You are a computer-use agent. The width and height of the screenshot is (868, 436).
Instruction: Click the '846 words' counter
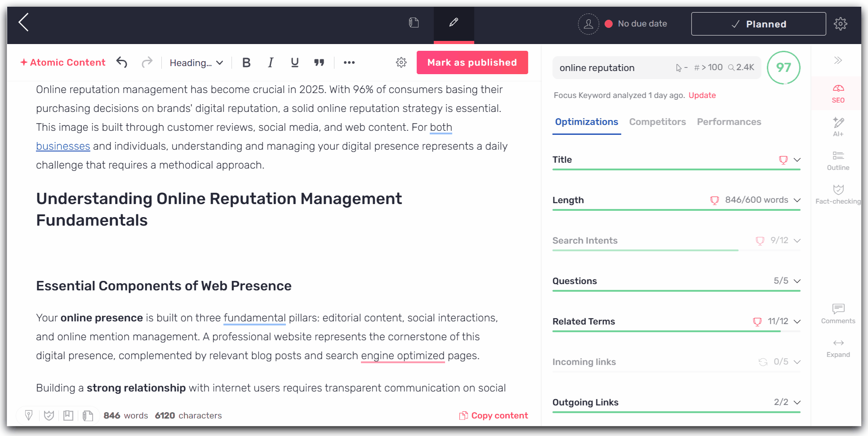[x=126, y=415]
